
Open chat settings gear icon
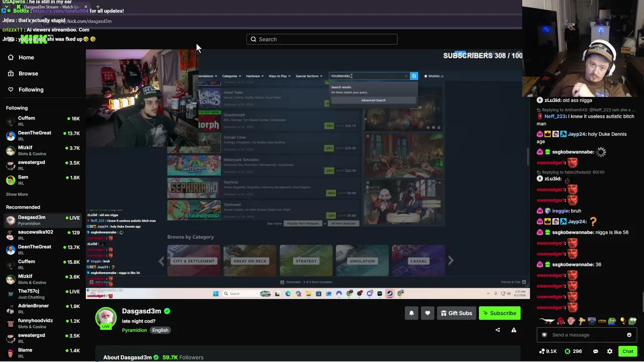tap(610, 351)
